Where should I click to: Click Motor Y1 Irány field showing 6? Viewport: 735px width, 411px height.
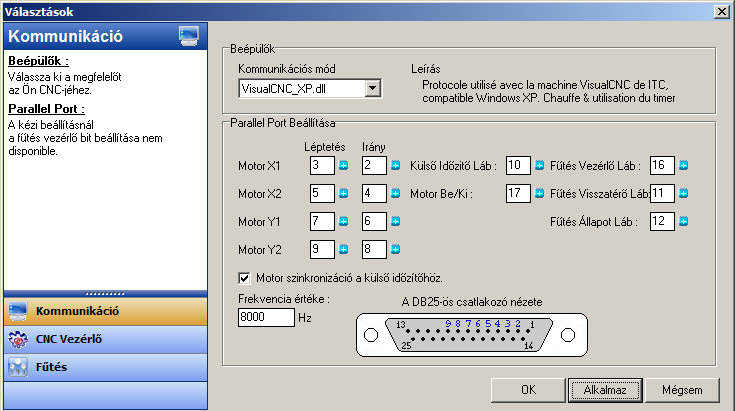pos(374,222)
